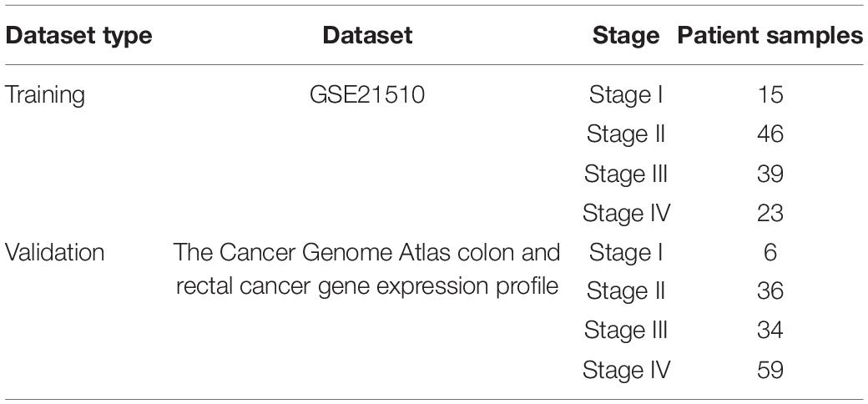This screenshot has width=868, height=404.
Task: Select the Training dataset type cell
Action: (x=45, y=96)
